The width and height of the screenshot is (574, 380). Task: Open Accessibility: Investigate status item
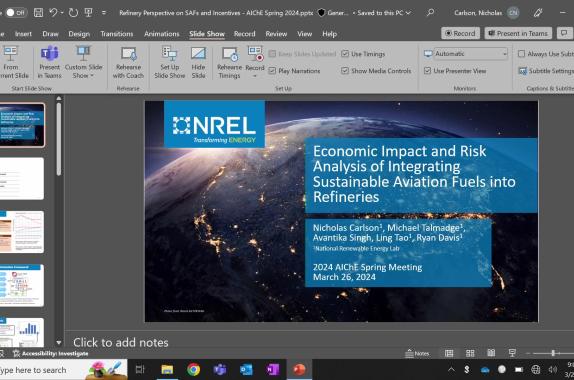pyautogui.click(x=51, y=354)
